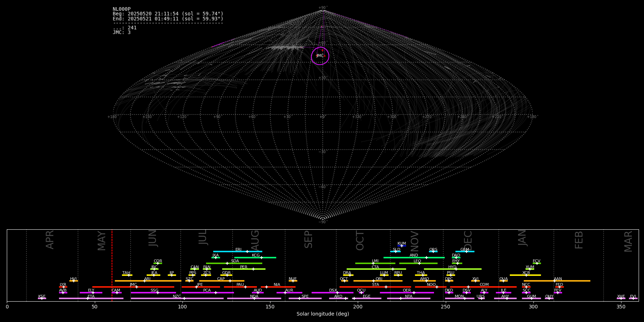Click the 'MAY' month label
The height and width of the screenshot is (322, 644).
tap(102, 240)
